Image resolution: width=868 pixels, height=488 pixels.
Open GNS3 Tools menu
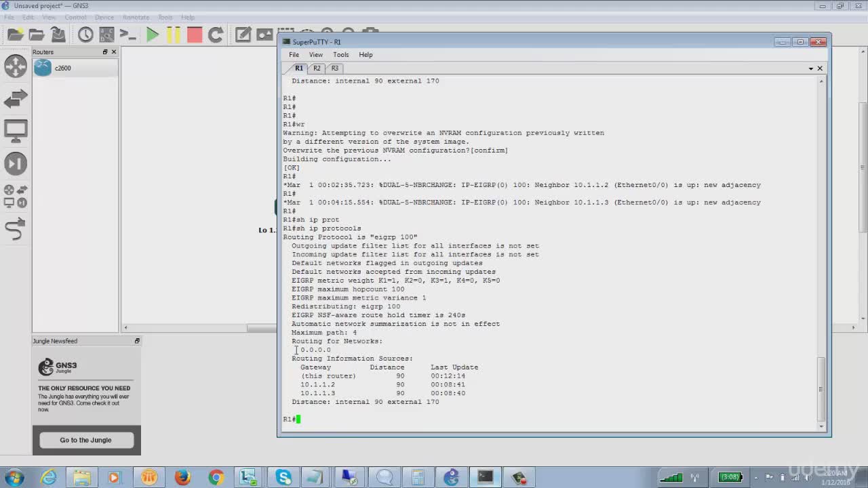click(165, 17)
